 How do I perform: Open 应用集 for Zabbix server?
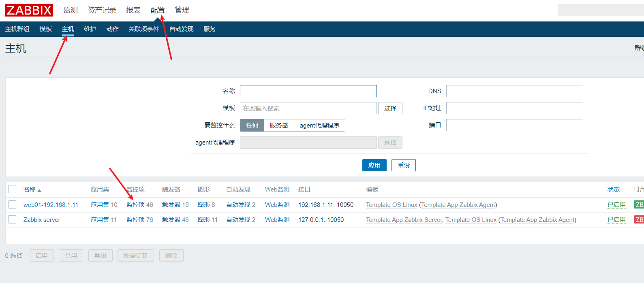100,220
